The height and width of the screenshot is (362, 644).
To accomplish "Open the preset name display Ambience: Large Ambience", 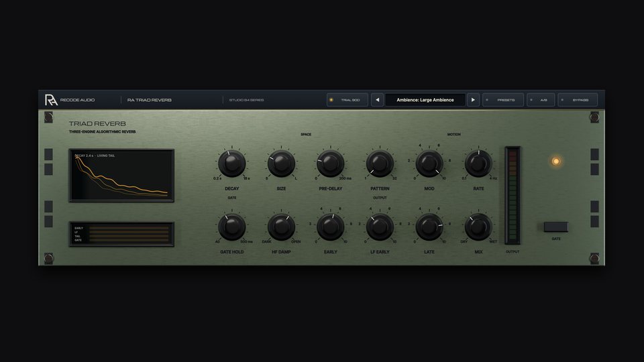I will pyautogui.click(x=425, y=100).
